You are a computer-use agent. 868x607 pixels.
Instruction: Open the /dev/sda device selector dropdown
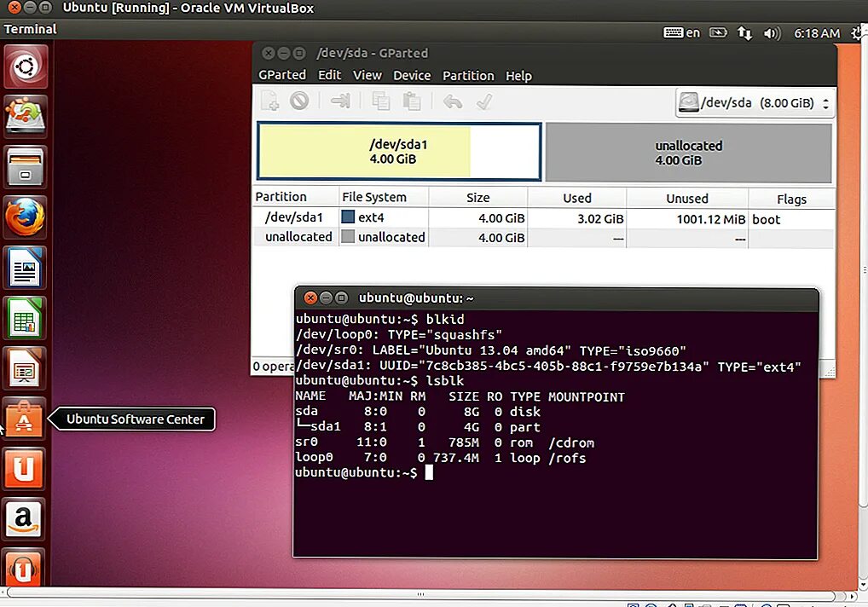pyautogui.click(x=755, y=103)
